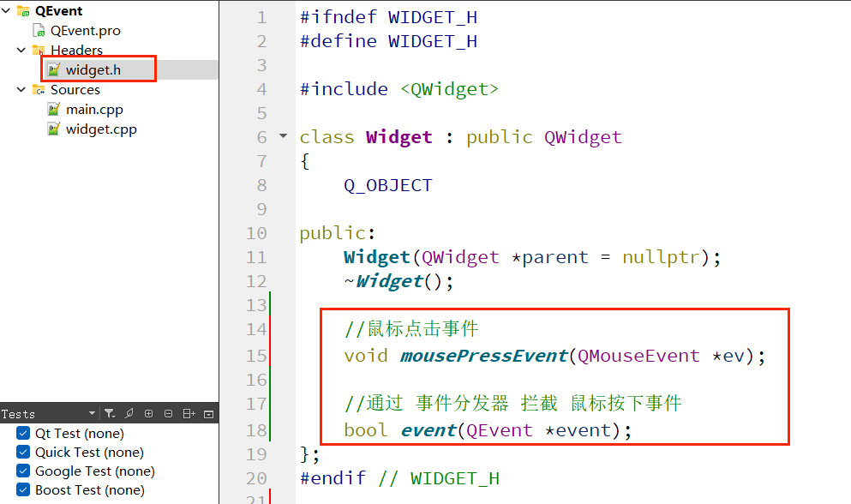Click line number 18 in the gutter
The image size is (851, 504).
click(x=256, y=430)
